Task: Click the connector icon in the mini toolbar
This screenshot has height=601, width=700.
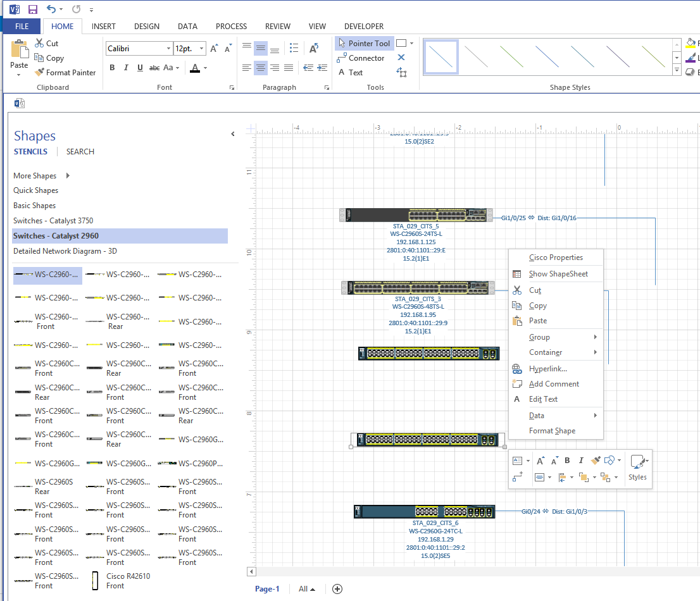Action: click(518, 477)
